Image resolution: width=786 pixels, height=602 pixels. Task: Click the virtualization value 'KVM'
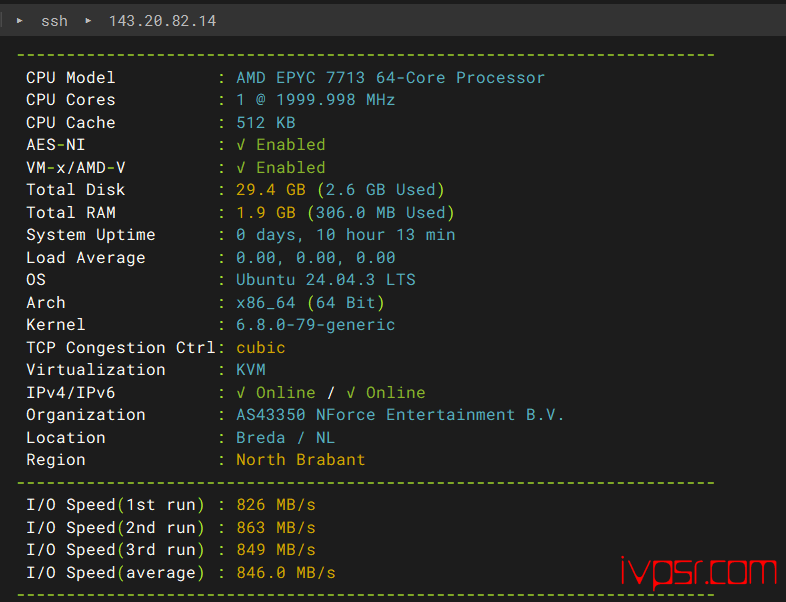click(x=251, y=370)
